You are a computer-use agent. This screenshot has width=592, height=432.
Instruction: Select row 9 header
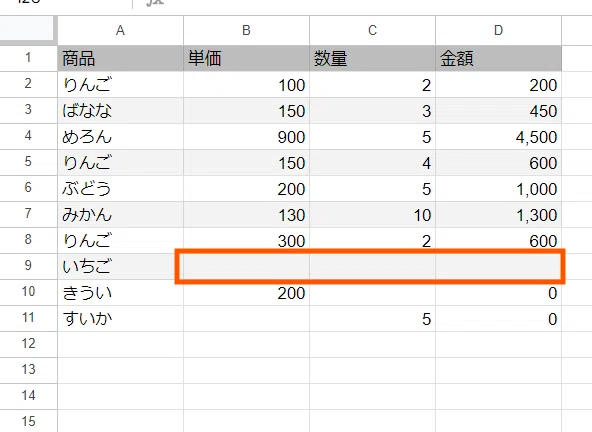(28, 267)
